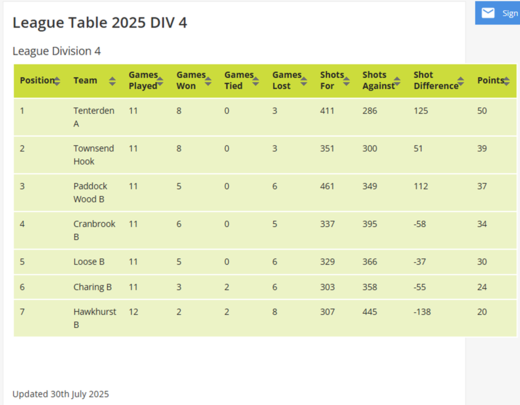Click Paddock Wood B shot difference 112
The image size is (520, 405).
pos(421,186)
